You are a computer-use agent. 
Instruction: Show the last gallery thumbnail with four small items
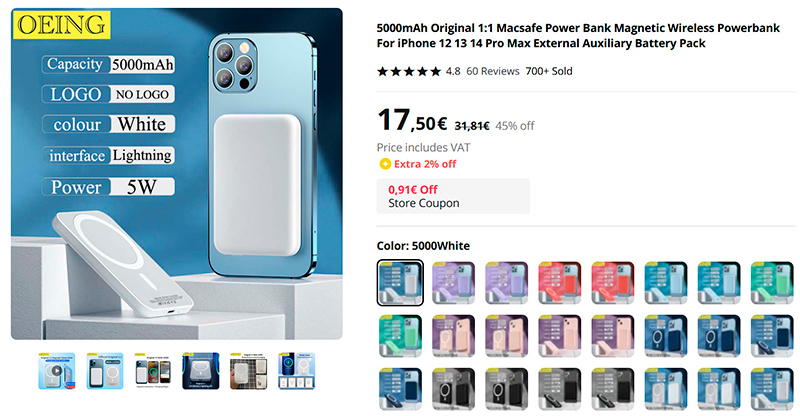click(x=296, y=369)
